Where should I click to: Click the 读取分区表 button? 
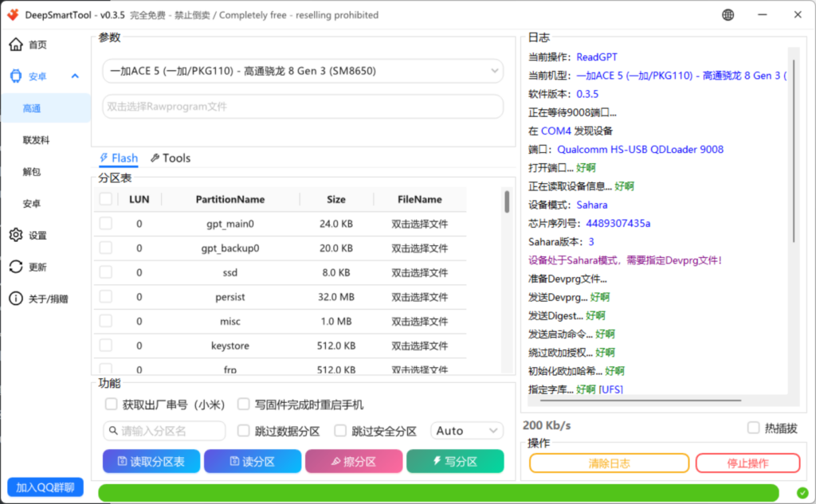151,462
